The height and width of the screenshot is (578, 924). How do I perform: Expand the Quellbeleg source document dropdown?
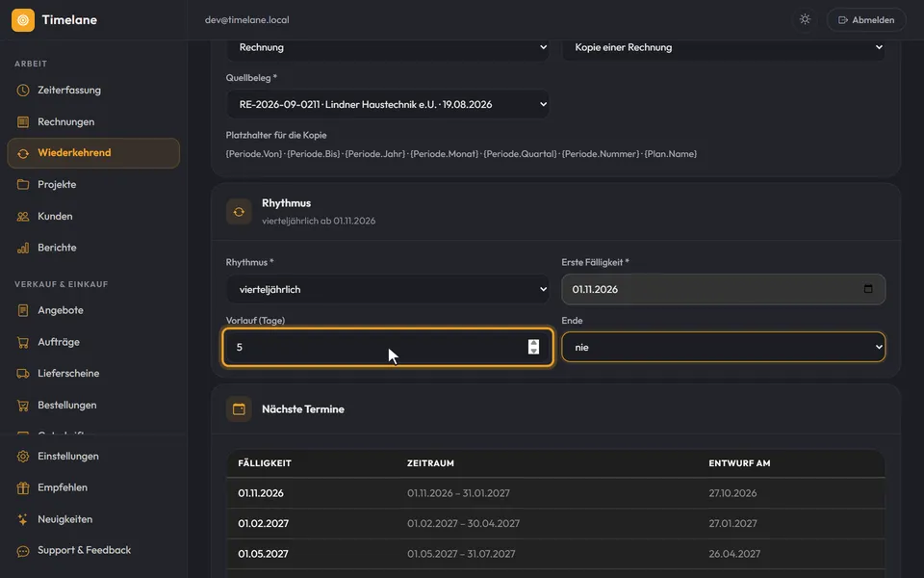click(388, 104)
